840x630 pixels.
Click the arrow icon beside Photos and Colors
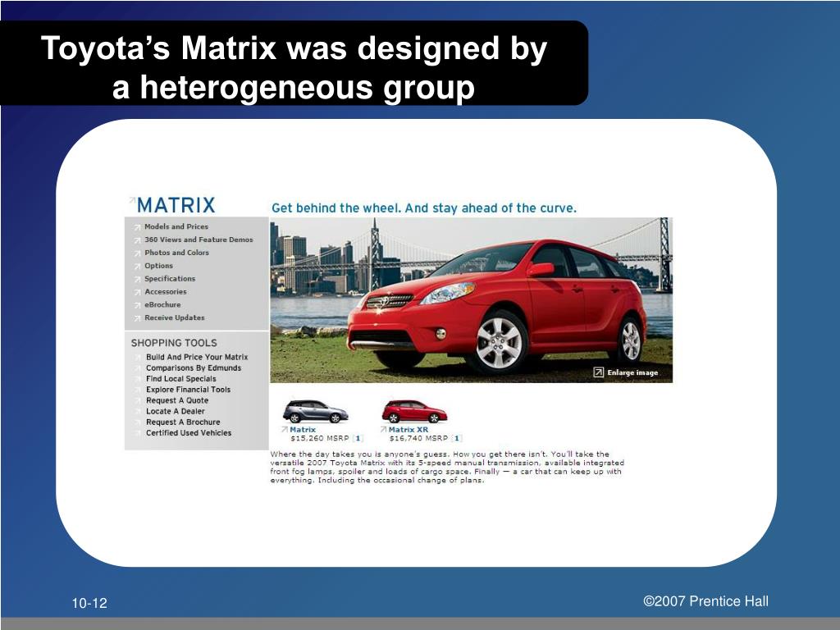(x=138, y=253)
